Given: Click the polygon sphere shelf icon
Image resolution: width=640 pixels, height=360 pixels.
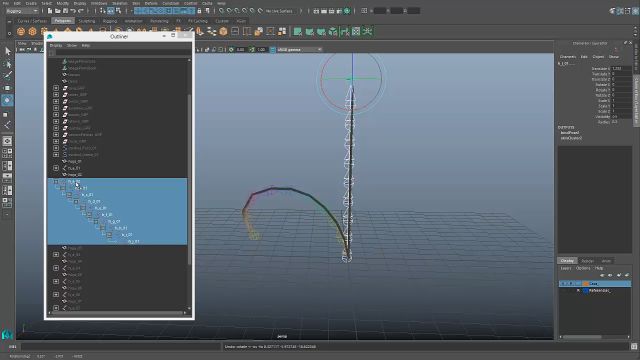Looking at the screenshot, I should click(x=21, y=31).
